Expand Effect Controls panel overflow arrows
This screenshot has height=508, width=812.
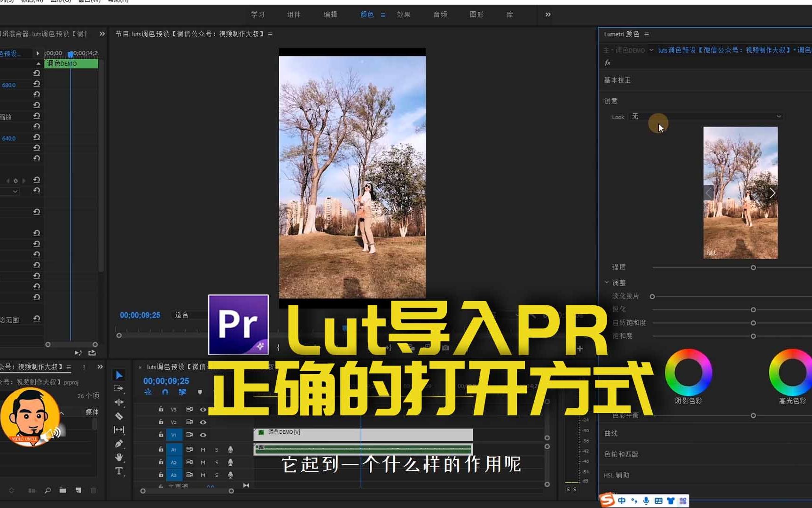coord(102,34)
